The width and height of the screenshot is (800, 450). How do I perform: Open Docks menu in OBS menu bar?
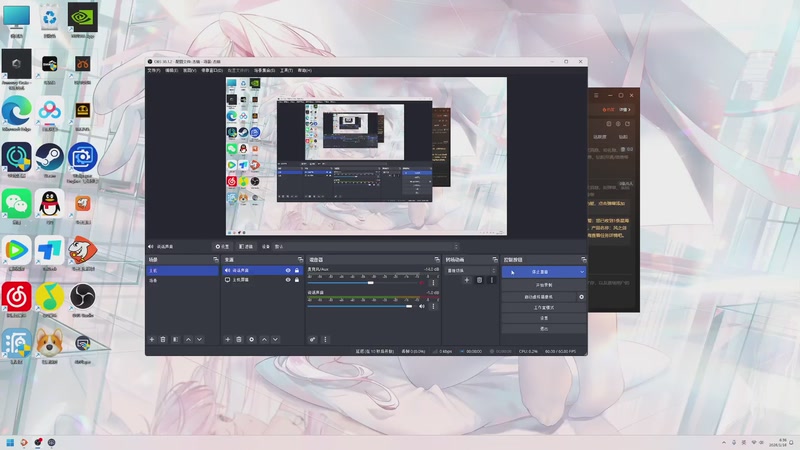coord(212,70)
